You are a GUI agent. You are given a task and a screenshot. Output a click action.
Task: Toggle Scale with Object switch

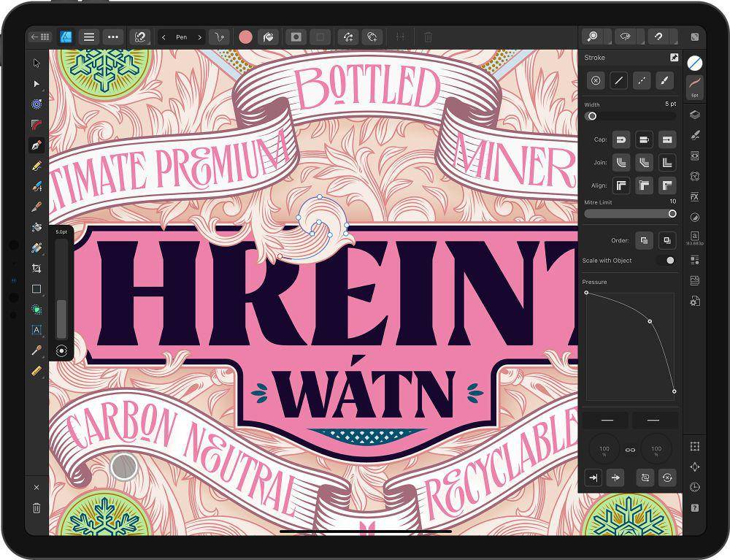pyautogui.click(x=666, y=260)
